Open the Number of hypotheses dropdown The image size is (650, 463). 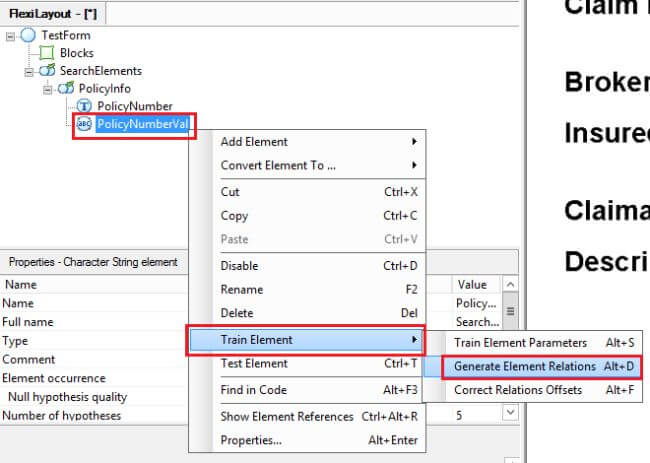[511, 413]
